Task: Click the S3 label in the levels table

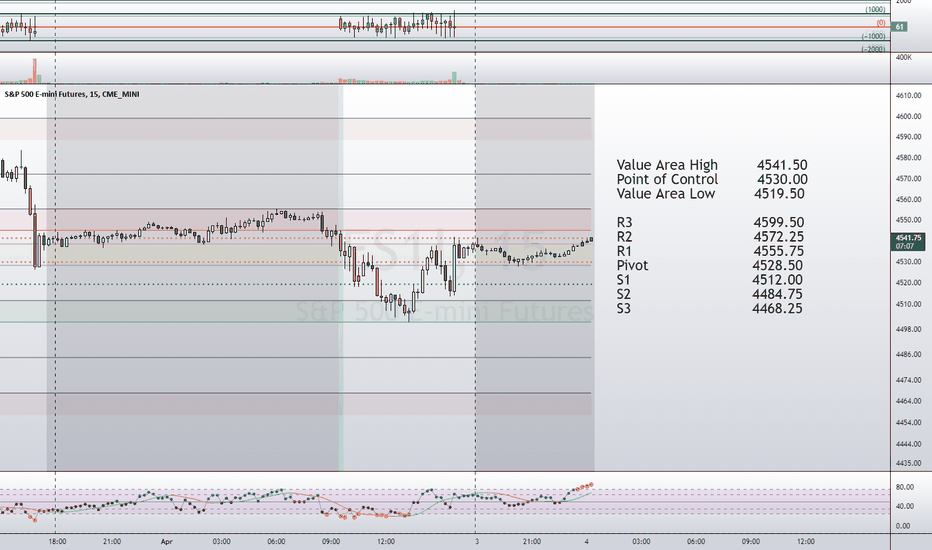Action: pos(624,308)
